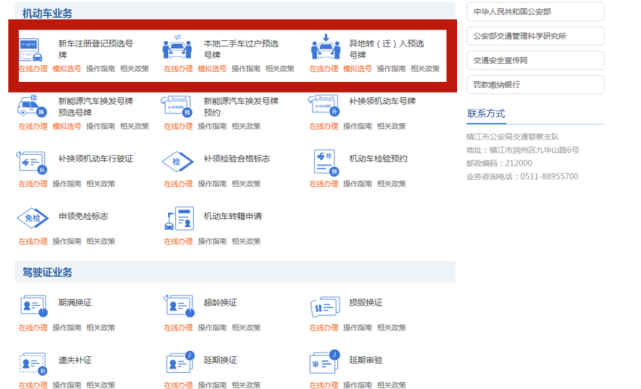Select the 损毁换证 license icon
This screenshot has height=389, width=641.
(325, 307)
